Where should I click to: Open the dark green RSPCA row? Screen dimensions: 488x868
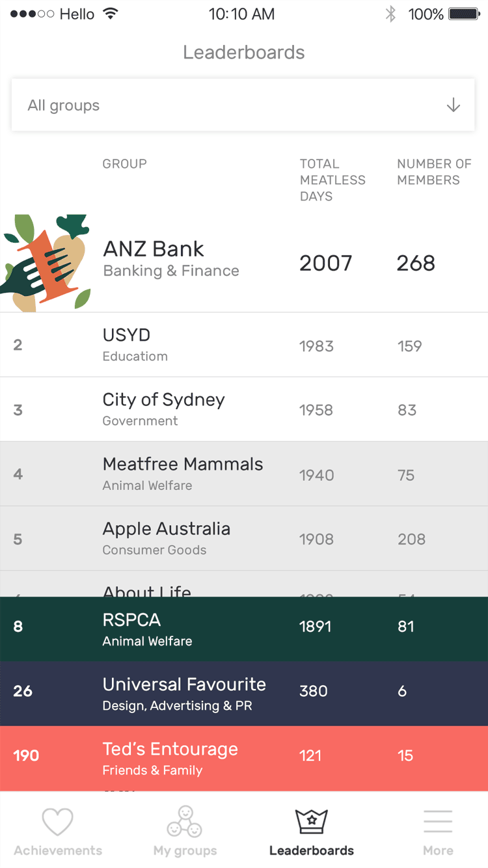[x=244, y=629]
